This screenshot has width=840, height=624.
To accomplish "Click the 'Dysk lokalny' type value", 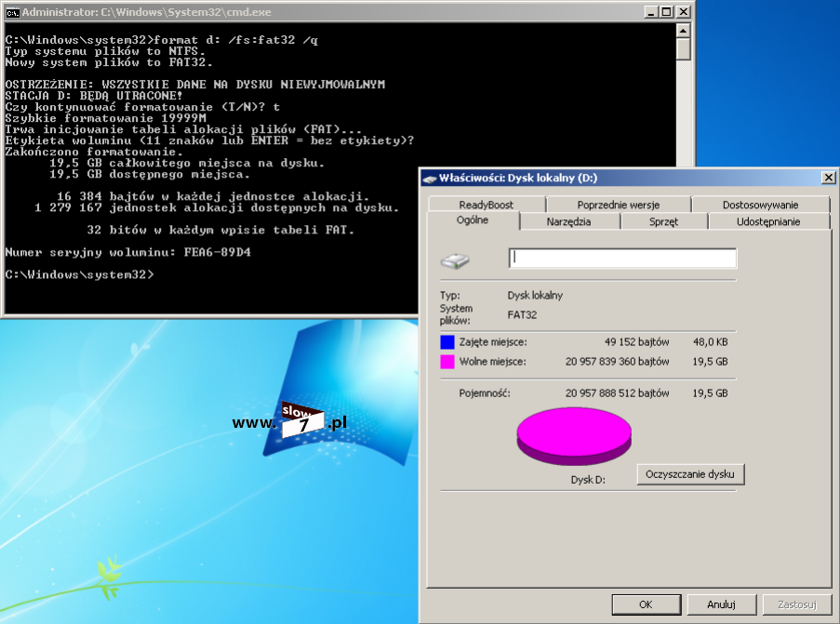I will coord(535,295).
